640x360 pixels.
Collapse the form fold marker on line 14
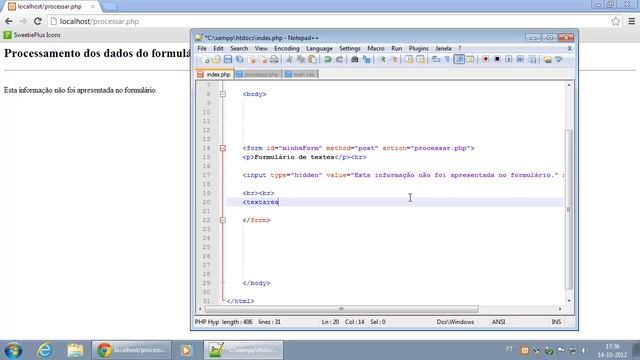click(223, 148)
